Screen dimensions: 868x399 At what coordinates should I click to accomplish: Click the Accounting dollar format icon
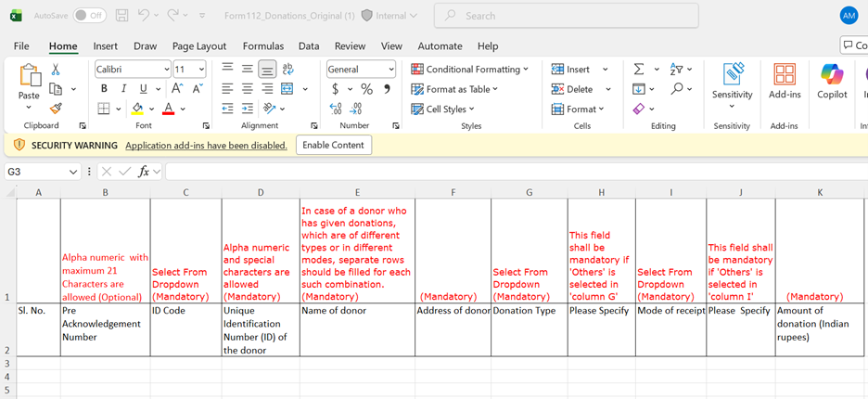[x=335, y=89]
